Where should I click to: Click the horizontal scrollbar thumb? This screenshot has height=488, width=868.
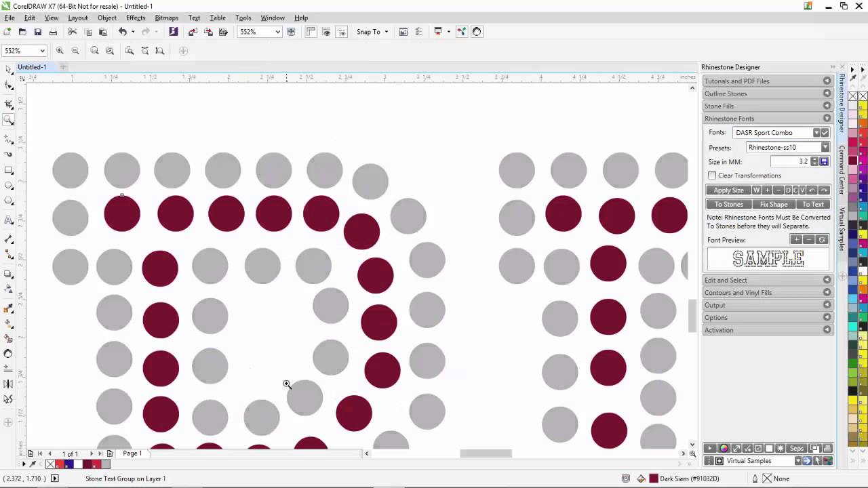click(486, 453)
